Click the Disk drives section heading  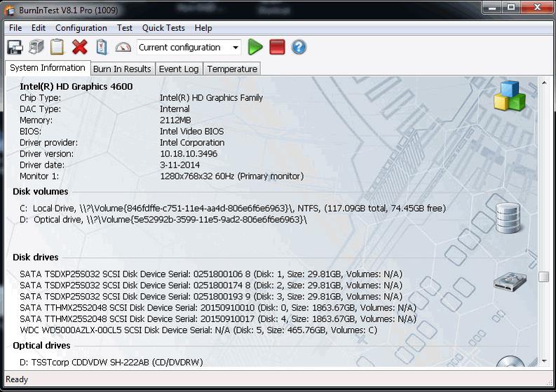[x=36, y=257]
